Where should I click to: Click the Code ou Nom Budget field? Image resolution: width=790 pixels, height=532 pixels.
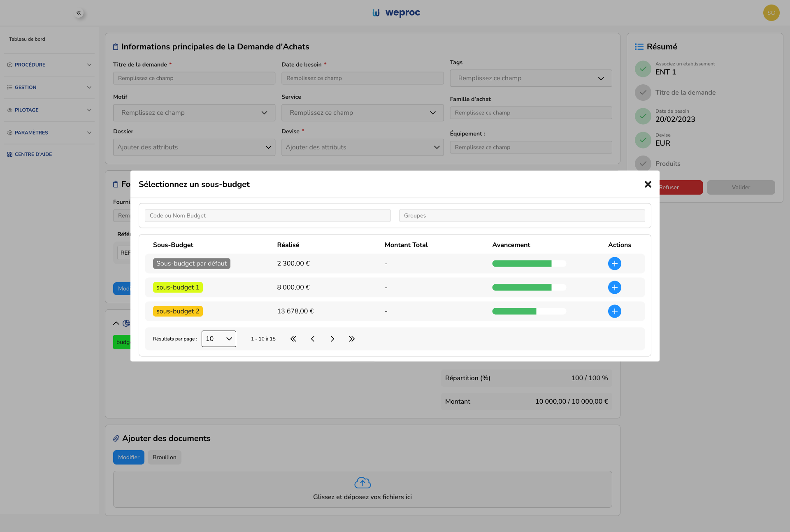click(267, 216)
